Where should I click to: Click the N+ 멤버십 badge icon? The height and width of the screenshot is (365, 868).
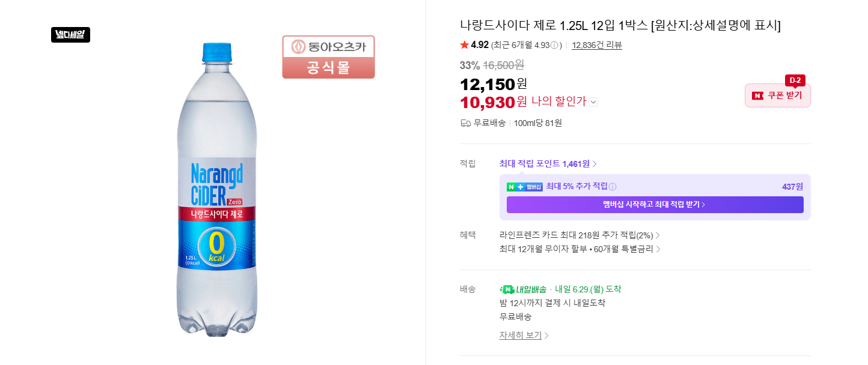[525, 187]
